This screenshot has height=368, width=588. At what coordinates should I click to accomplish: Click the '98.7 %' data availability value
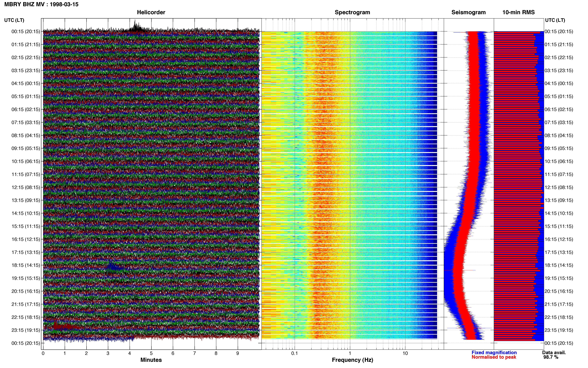[x=551, y=357]
